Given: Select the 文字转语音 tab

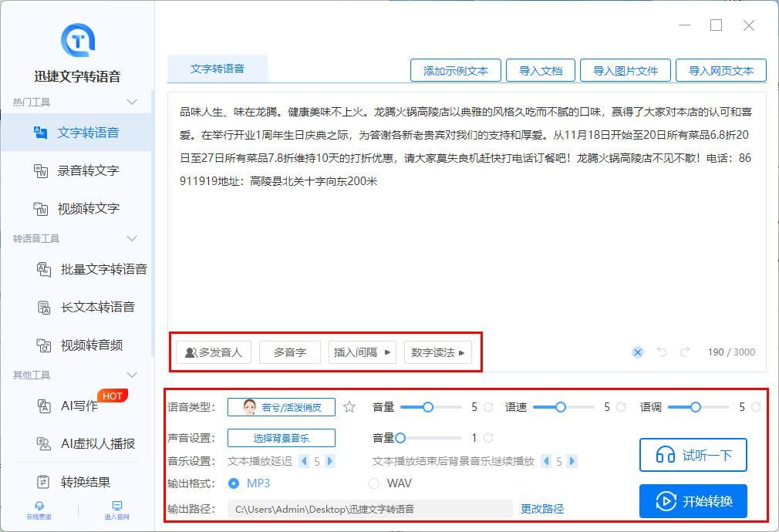Looking at the screenshot, I should click(217, 69).
